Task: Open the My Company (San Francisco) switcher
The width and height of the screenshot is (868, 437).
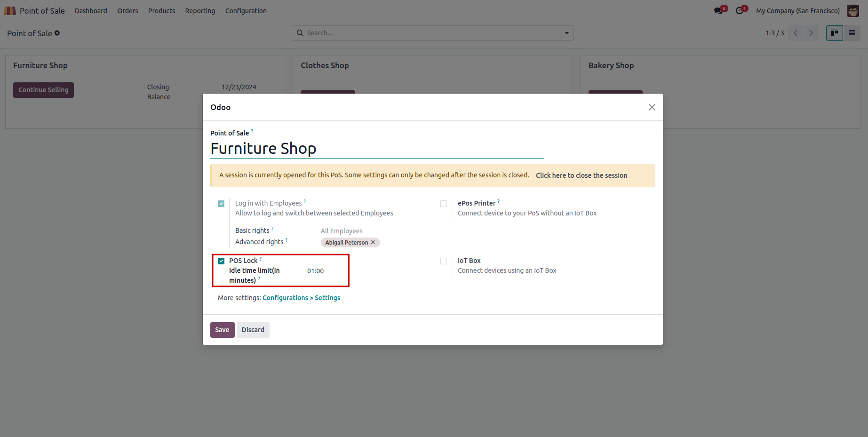Action: pyautogui.click(x=797, y=10)
